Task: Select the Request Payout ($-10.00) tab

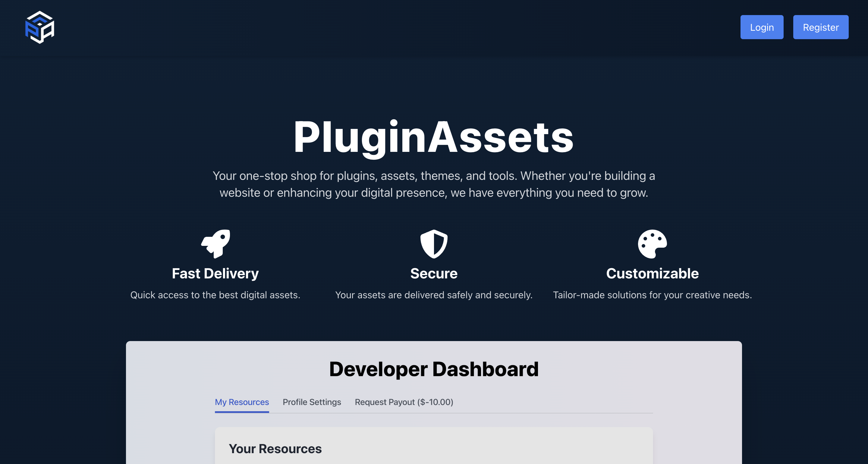Action: click(x=404, y=402)
